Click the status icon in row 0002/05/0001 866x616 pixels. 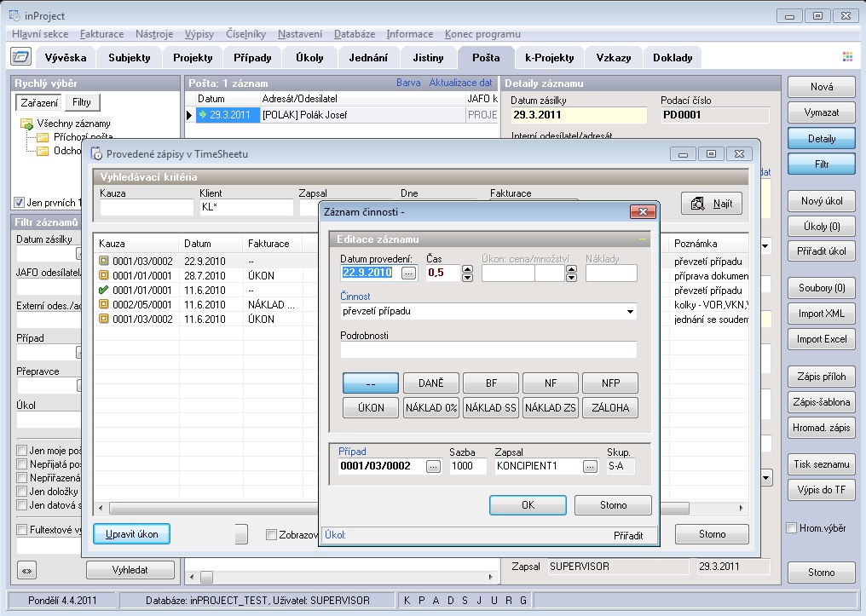[x=103, y=304]
